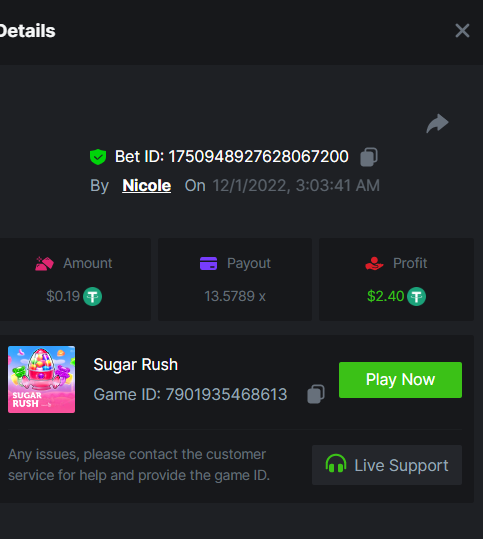Click the purple Payout card icon
The height and width of the screenshot is (539, 483).
pos(208,264)
